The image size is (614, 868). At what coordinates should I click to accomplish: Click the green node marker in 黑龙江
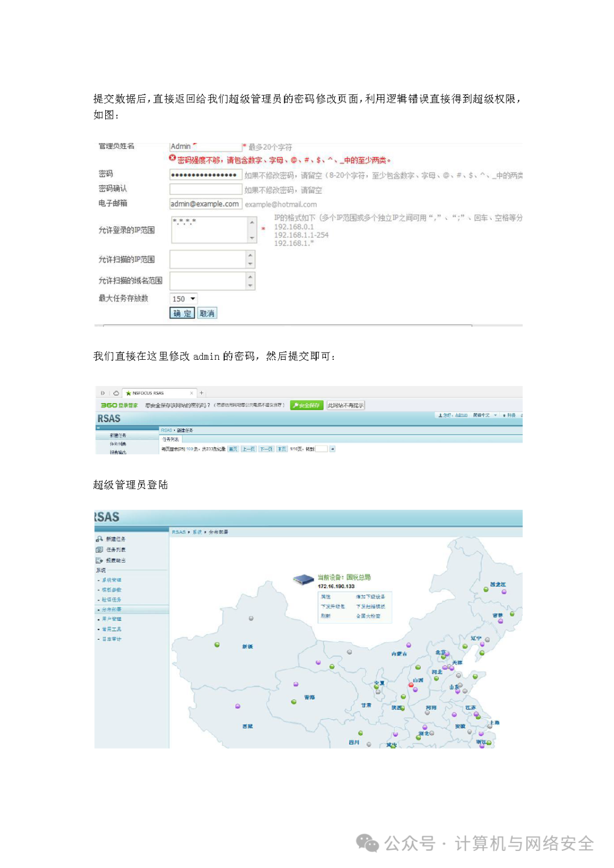(x=486, y=589)
